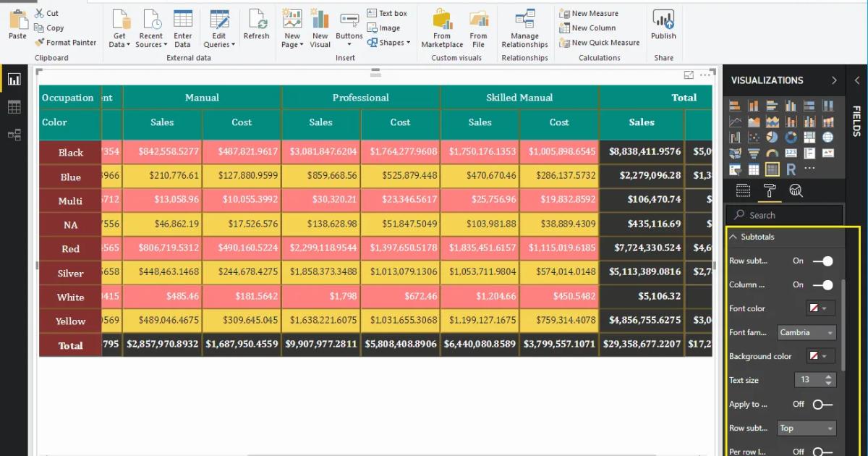Screen dimensions: 868x456
Task: Switch to the Format paint roller pane
Action: coord(770,190)
